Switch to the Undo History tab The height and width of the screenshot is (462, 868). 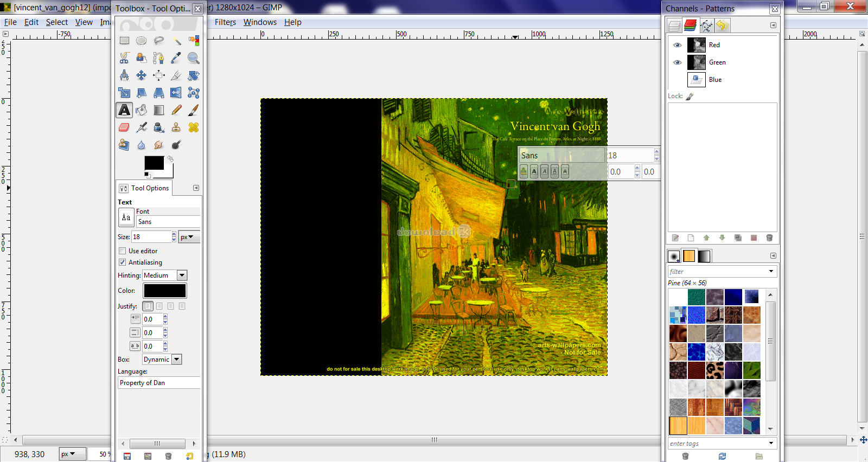pyautogui.click(x=722, y=25)
